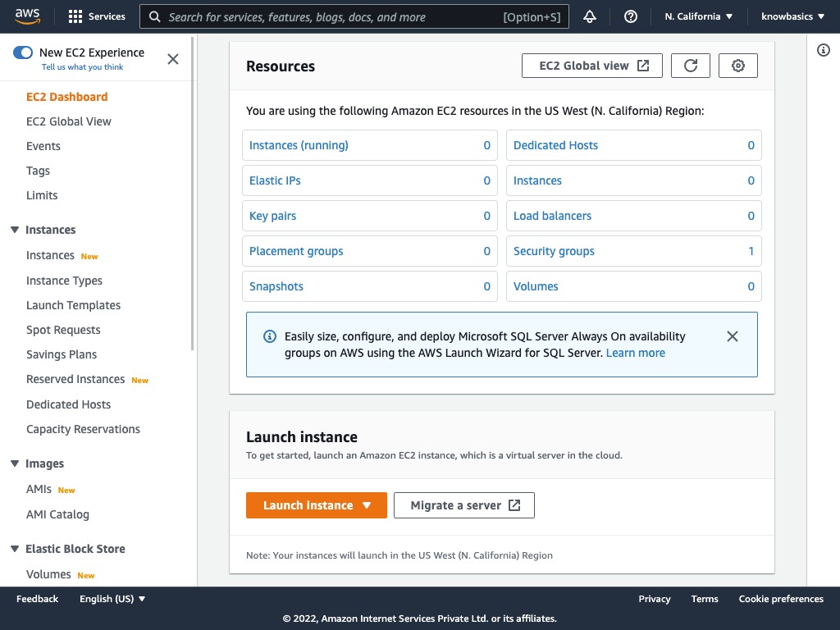This screenshot has width=840, height=630.
Task: Open Reserved Instances in sidebar
Action: coord(75,379)
